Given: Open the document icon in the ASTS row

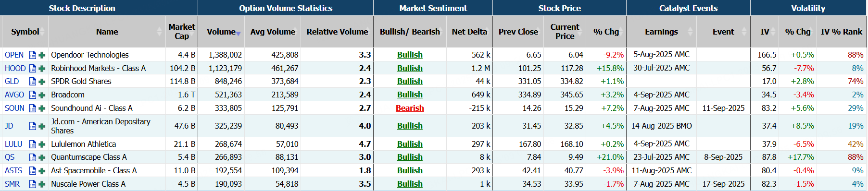Looking at the screenshot, I should pos(33,170).
